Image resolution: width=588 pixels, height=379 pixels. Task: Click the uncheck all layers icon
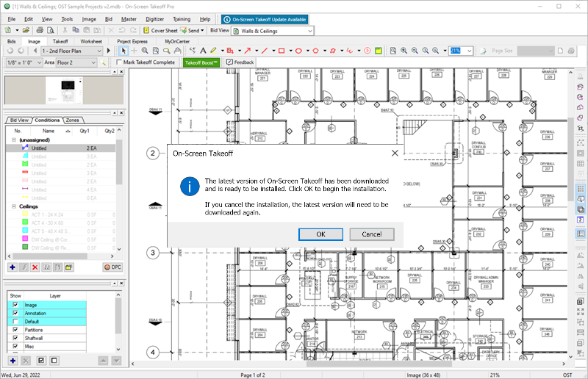pos(54,361)
